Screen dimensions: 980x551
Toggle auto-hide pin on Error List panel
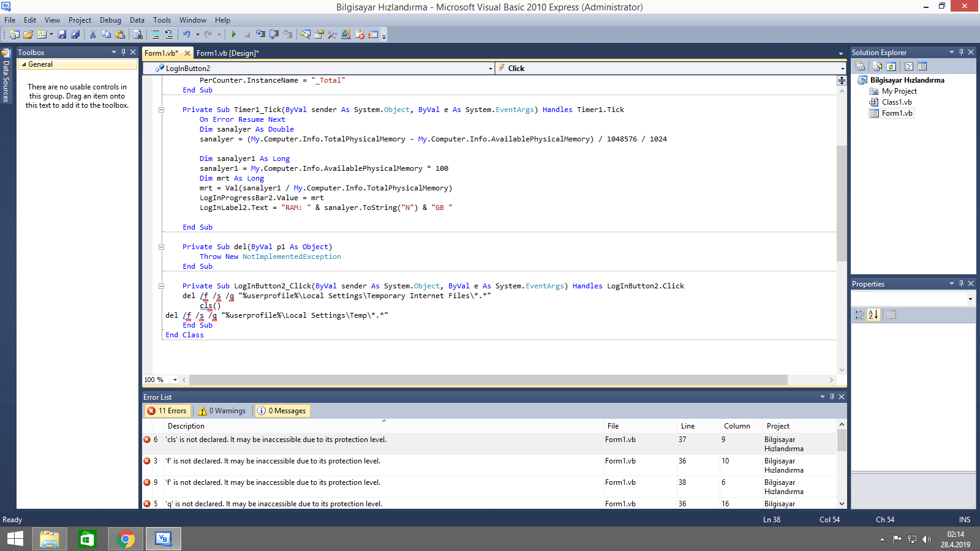click(x=832, y=397)
